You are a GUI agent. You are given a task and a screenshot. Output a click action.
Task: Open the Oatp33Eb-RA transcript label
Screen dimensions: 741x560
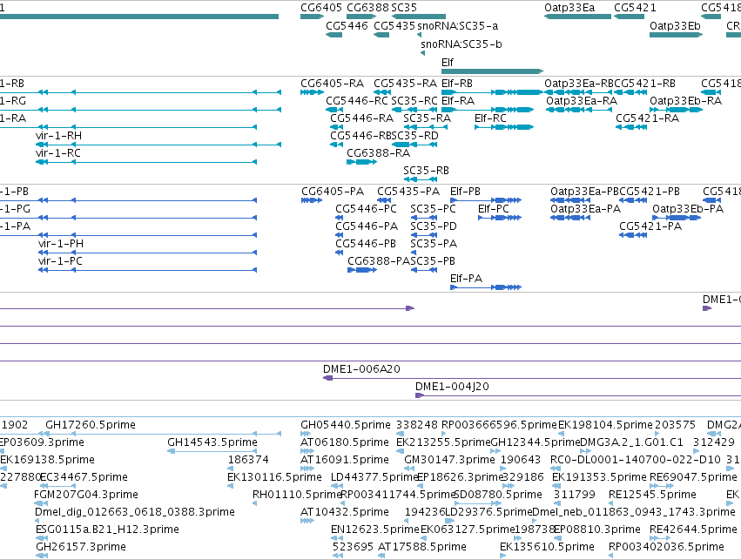click(686, 101)
